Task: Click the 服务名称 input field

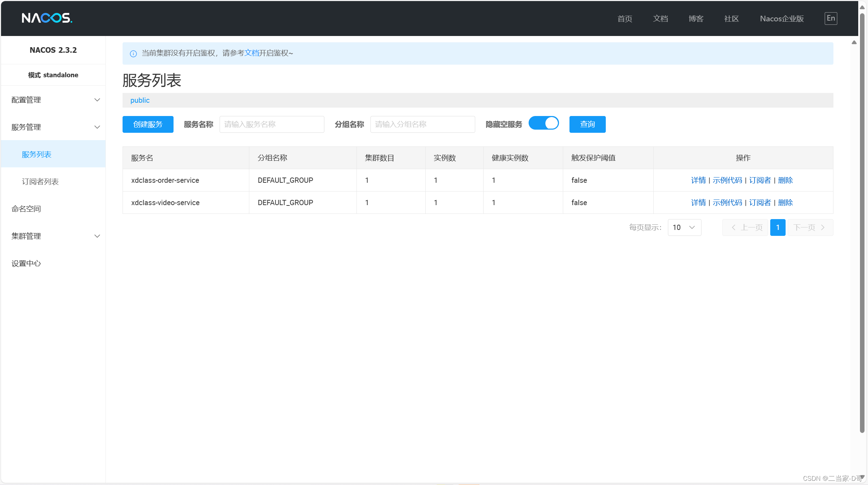Action: click(272, 124)
